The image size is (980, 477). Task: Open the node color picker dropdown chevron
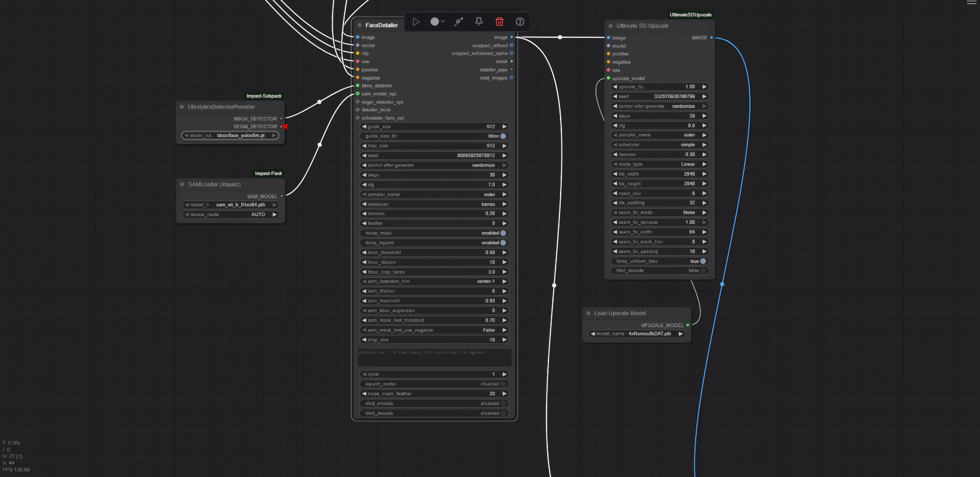point(443,22)
